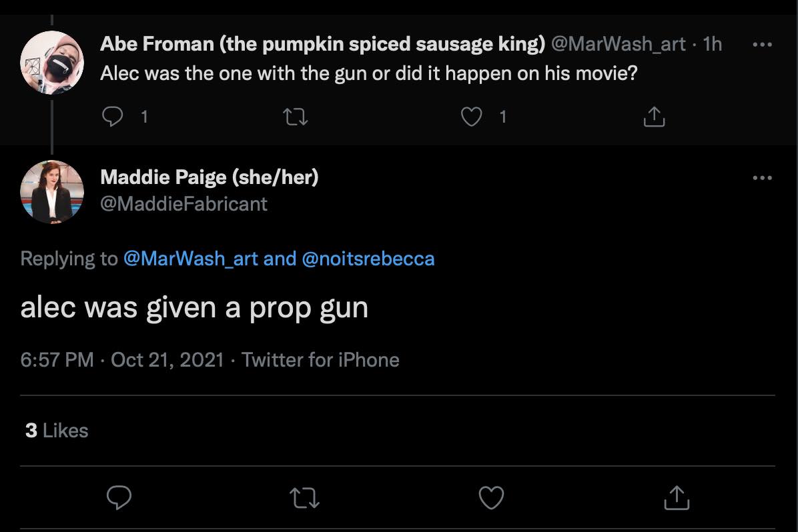The image size is (798, 532).
Task: Open the @MarWash_art handle in header
Action: pyautogui.click(x=618, y=44)
